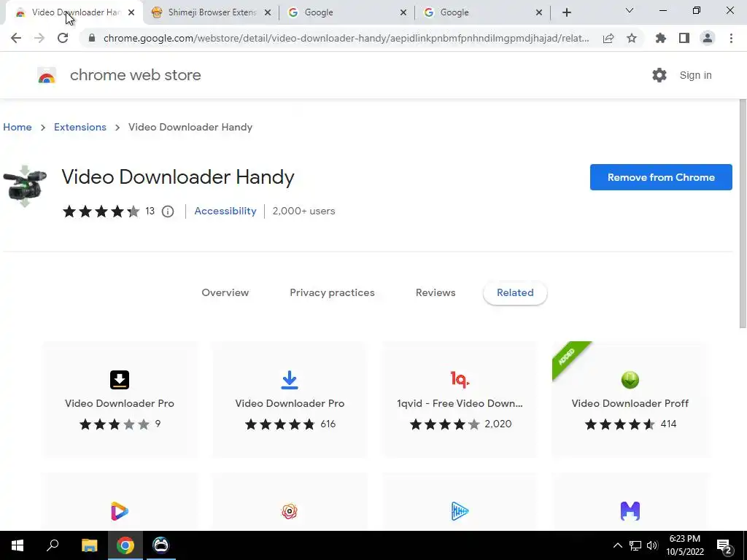Open the volume control tray icon

[652, 545]
